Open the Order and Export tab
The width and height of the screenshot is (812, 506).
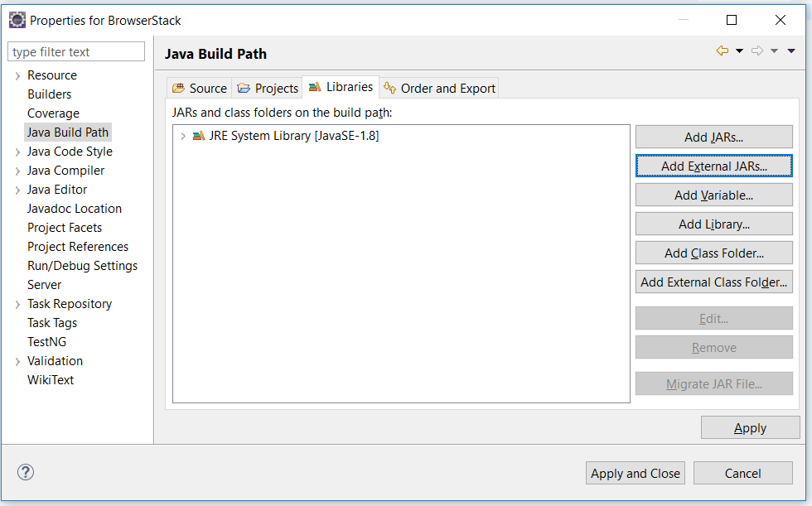click(439, 88)
